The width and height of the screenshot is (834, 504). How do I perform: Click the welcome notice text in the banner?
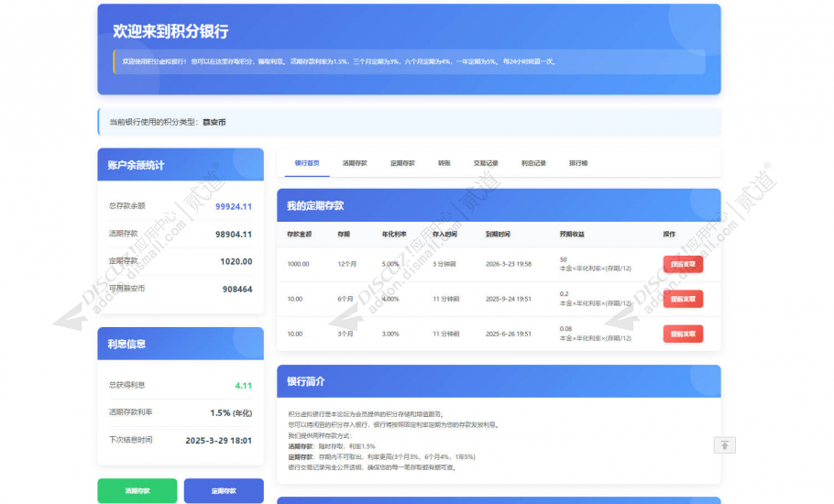point(339,61)
